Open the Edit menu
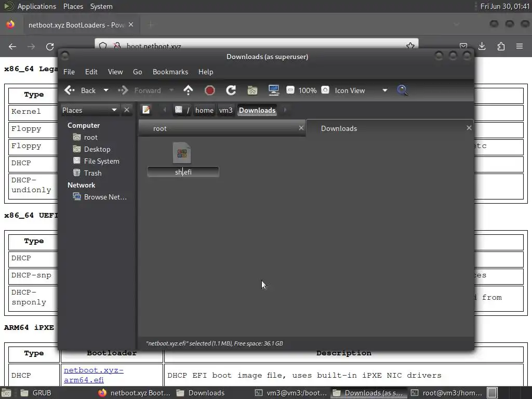This screenshot has height=399, width=532. [x=91, y=72]
